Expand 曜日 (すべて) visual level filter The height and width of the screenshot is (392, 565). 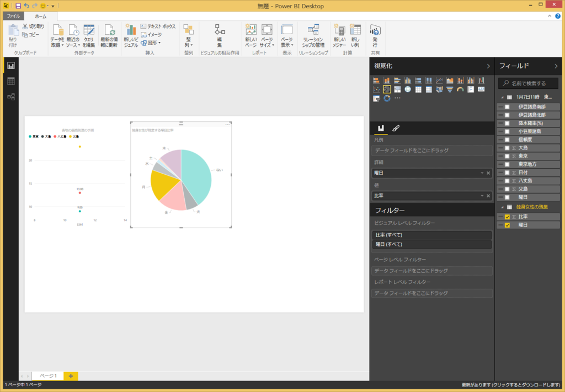click(x=431, y=244)
